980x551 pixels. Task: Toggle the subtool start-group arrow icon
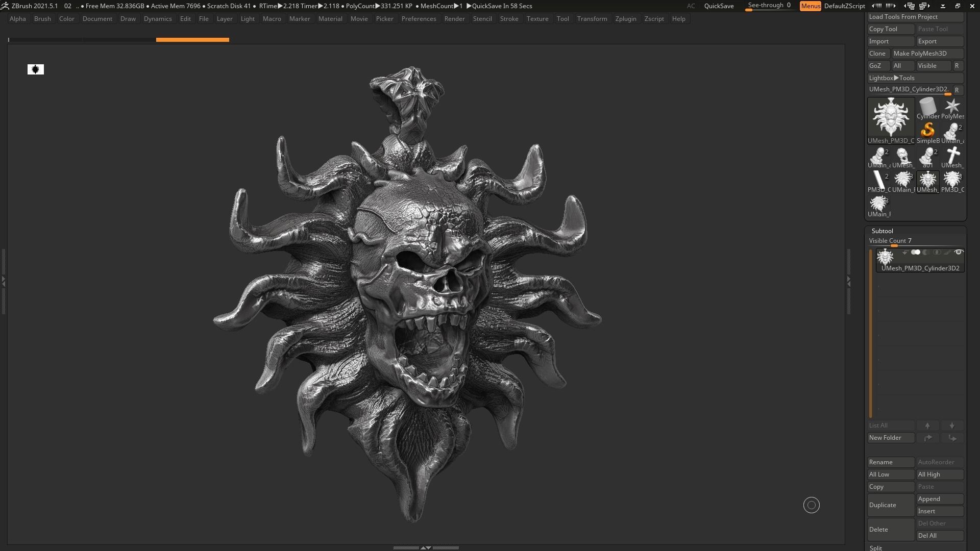coord(905,253)
